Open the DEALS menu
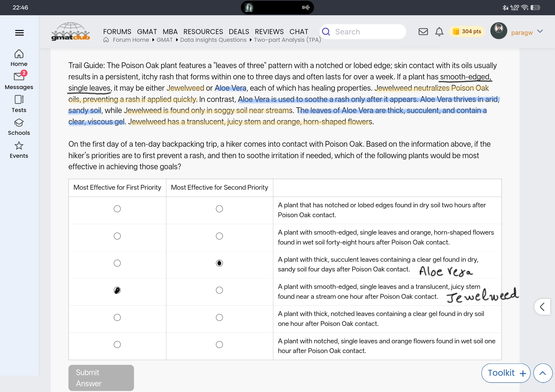This screenshot has width=555, height=392. [239, 32]
